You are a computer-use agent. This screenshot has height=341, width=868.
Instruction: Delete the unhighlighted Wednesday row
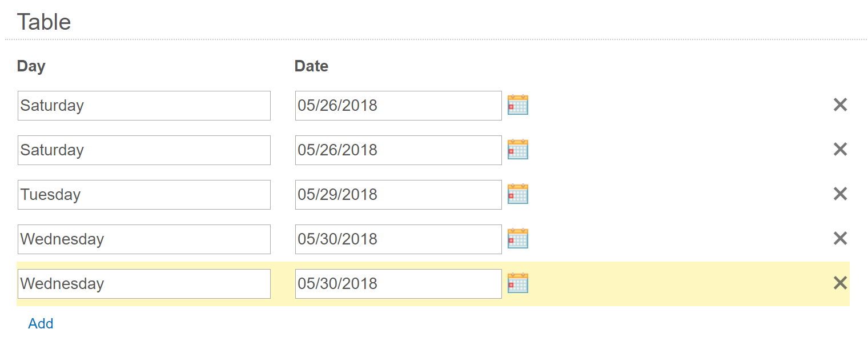pos(840,239)
